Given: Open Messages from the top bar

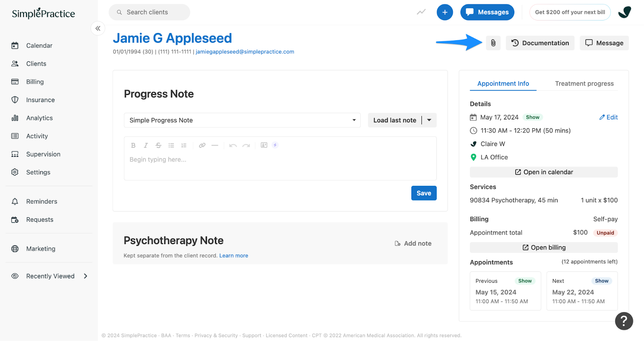Looking at the screenshot, I should tap(487, 12).
